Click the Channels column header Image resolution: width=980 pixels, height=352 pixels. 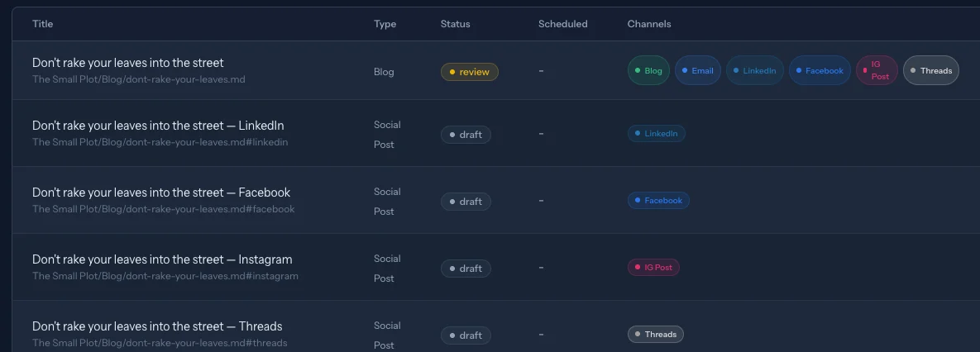point(648,24)
